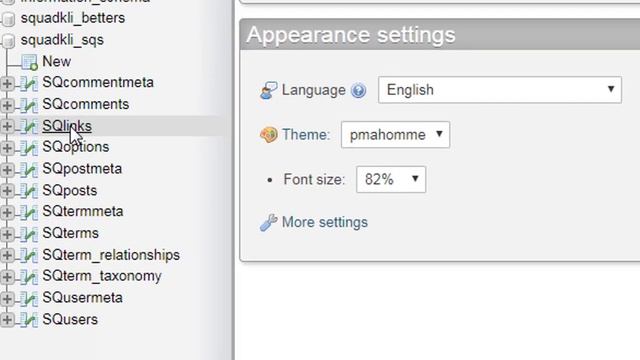This screenshot has height=360, width=640.
Task: Select the SQlinks table
Action: pyautogui.click(x=67, y=126)
